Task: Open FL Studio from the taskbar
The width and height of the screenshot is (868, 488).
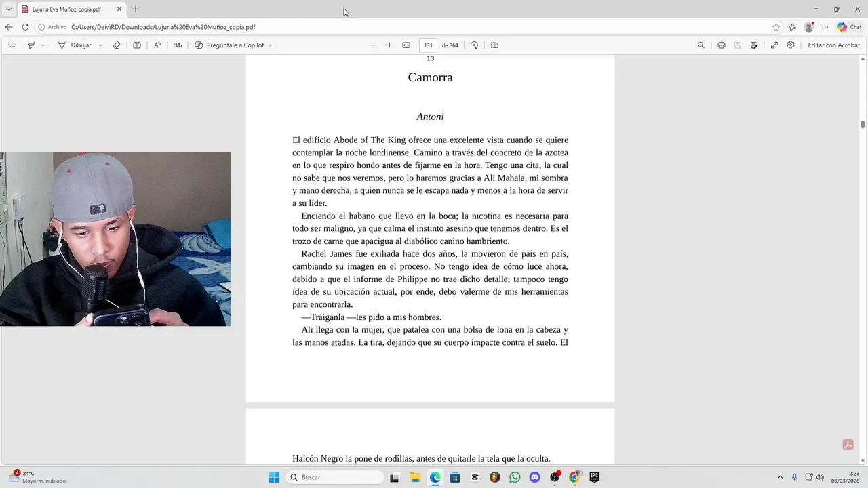Action: point(495,477)
